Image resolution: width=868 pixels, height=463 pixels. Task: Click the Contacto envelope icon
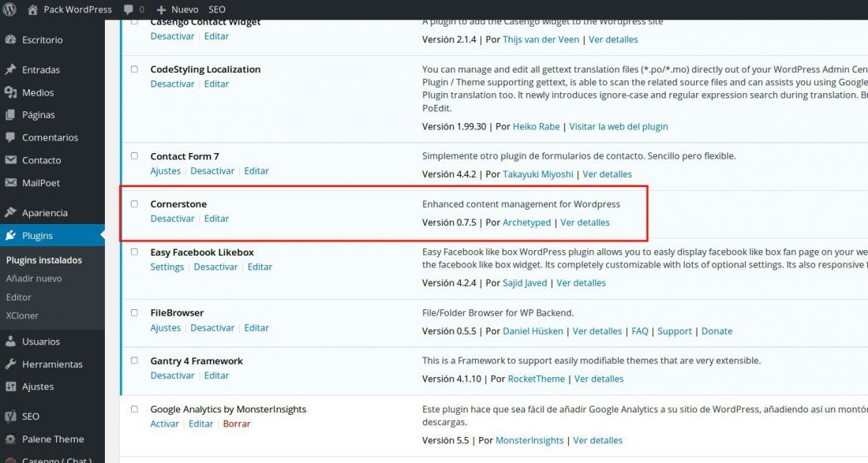(x=10, y=160)
